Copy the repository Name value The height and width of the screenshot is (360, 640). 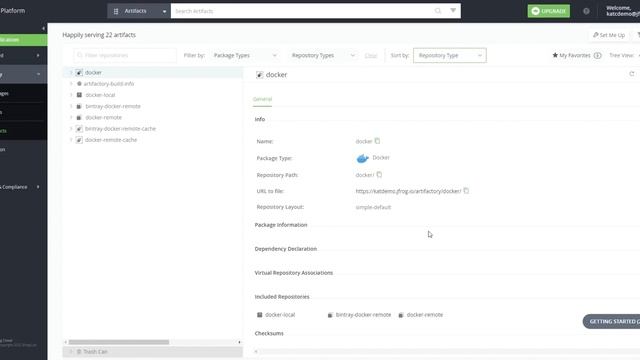pyautogui.click(x=378, y=141)
